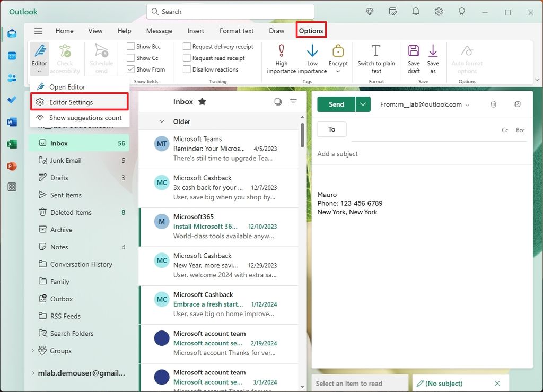
Task: Expand the Groups section
Action: tap(33, 351)
